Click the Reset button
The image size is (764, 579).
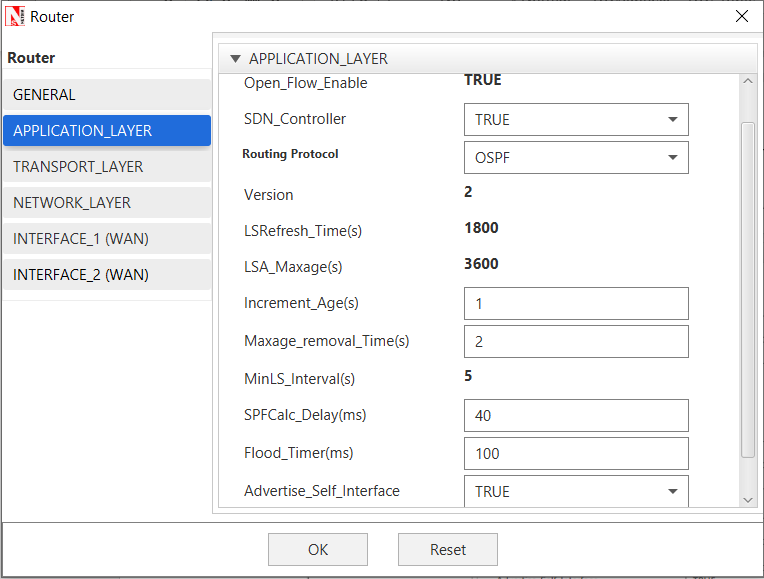[x=447, y=549]
